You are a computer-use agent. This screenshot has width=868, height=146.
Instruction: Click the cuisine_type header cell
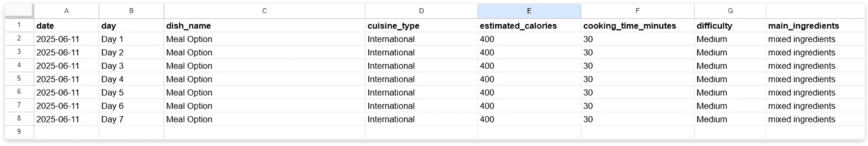[x=421, y=26]
